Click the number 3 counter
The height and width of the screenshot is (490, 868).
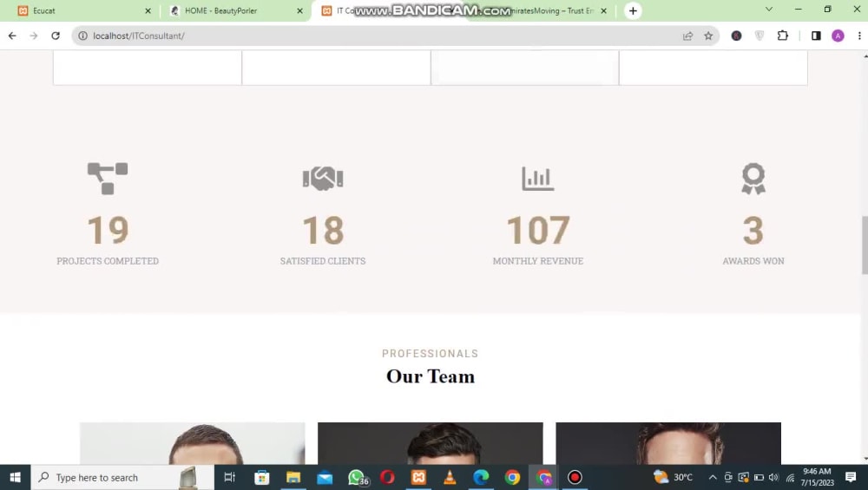click(x=753, y=230)
